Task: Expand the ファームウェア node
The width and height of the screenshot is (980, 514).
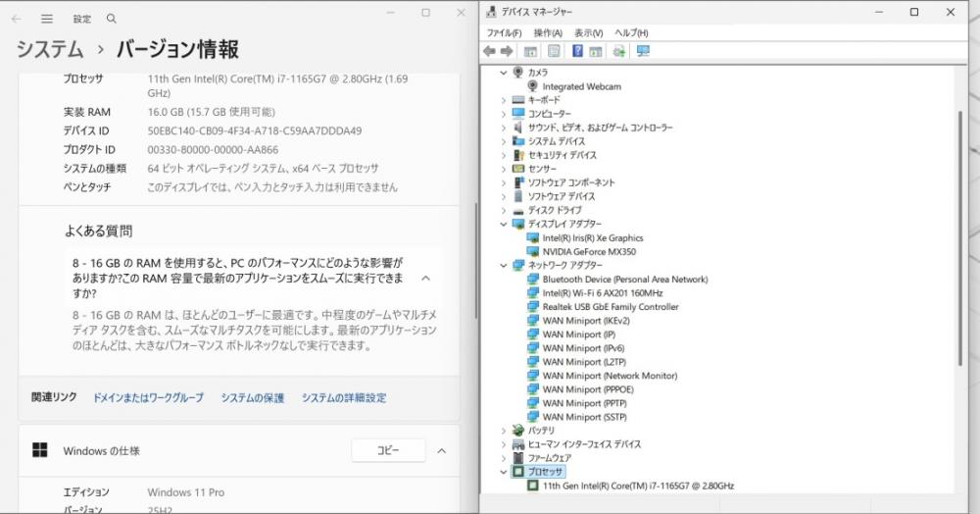Action: coord(504,458)
